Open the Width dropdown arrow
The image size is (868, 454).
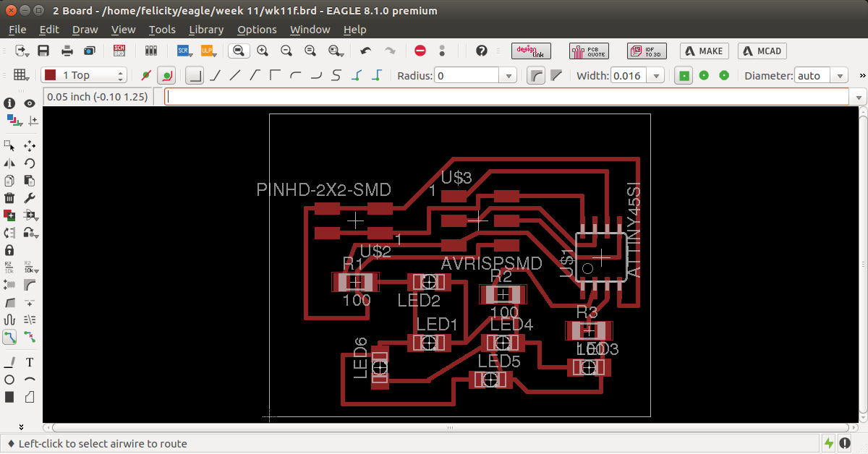tap(656, 75)
